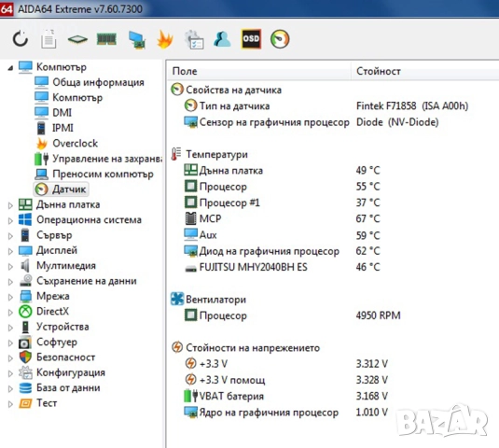The height and width of the screenshot is (448, 499).
Task: Select the Процесор #1 temperature row
Action: pos(283,203)
